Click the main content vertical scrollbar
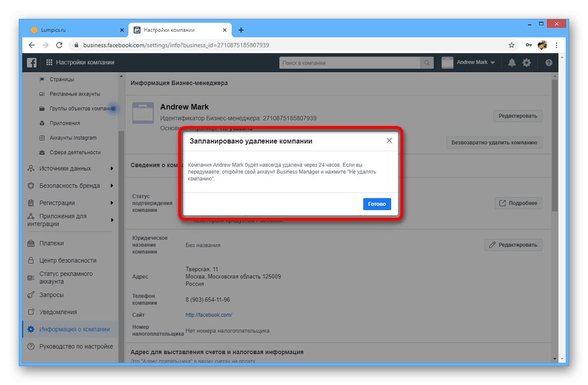 tap(554, 145)
